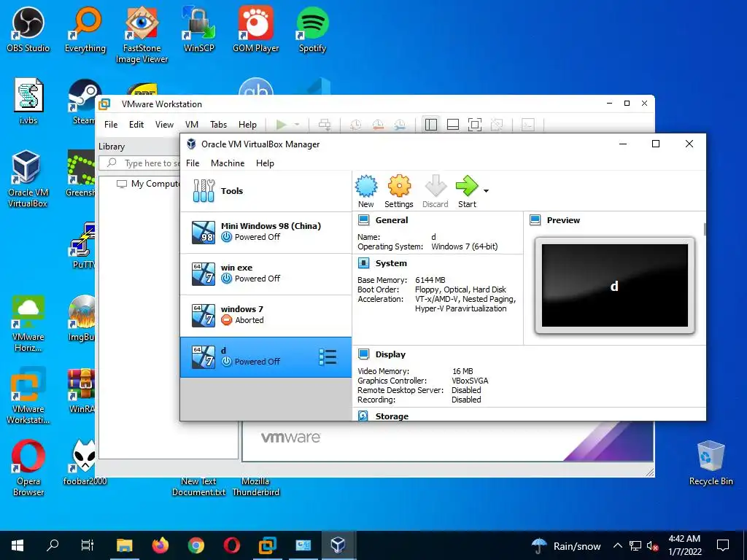
Task: Click VMware console view icon
Action: (528, 125)
